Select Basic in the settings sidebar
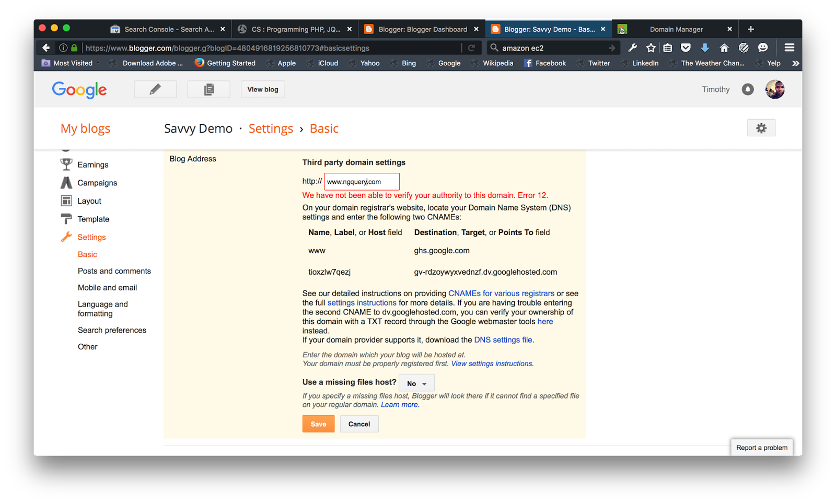Image resolution: width=836 pixels, height=504 pixels. 88,254
